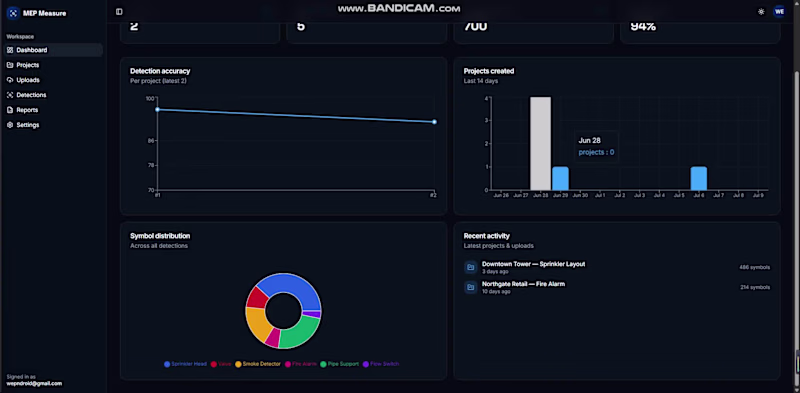Open the WE user avatar menu

click(779, 12)
